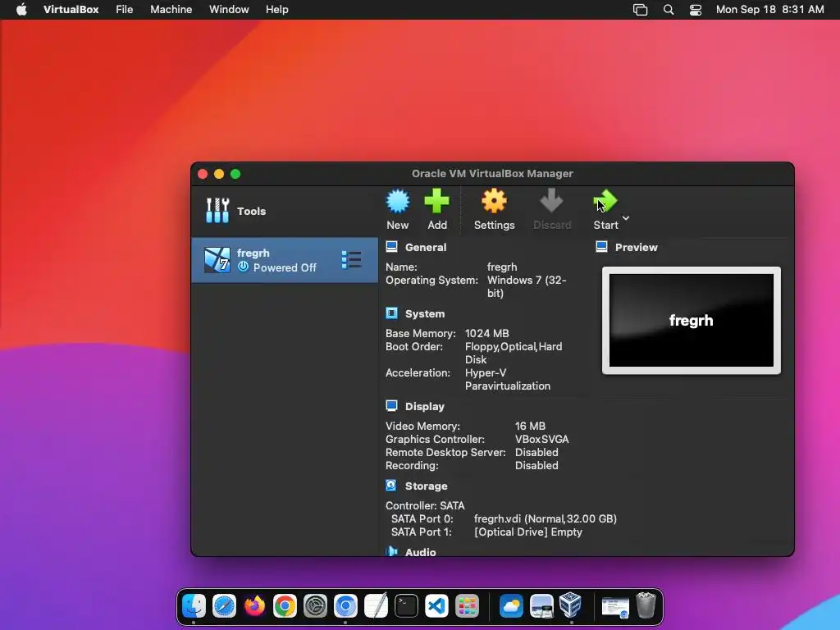The width and height of the screenshot is (840, 630).
Task: Open the Apple menu
Action: tap(21, 10)
